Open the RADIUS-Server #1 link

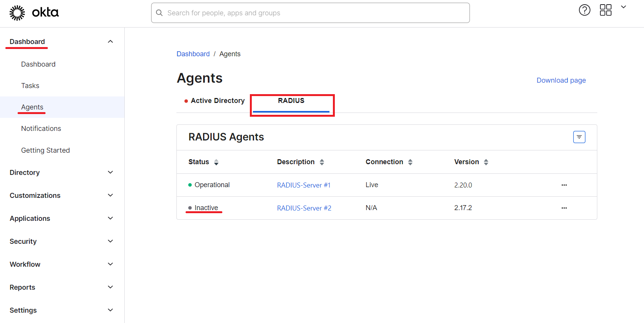tap(303, 185)
